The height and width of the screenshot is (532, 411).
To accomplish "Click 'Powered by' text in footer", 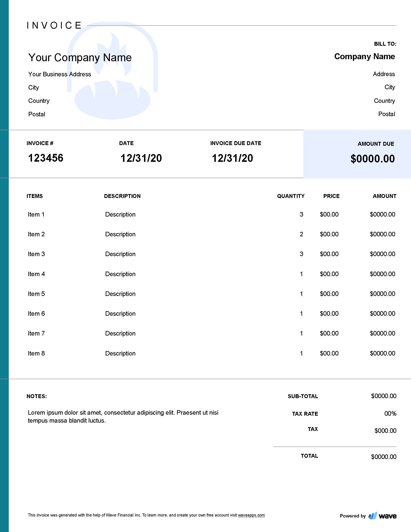I will pos(353,516).
